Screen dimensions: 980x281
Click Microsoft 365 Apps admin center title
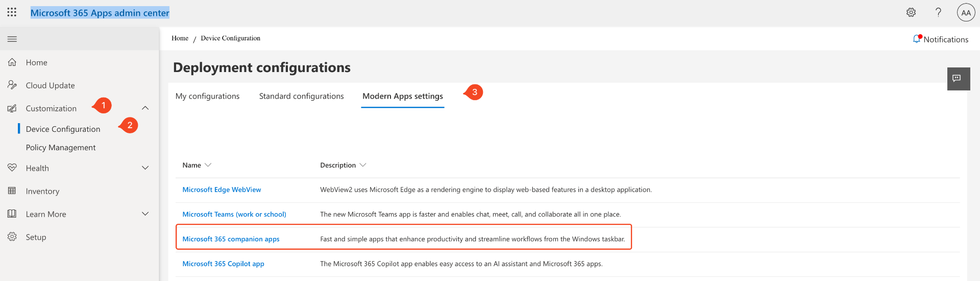[100, 13]
